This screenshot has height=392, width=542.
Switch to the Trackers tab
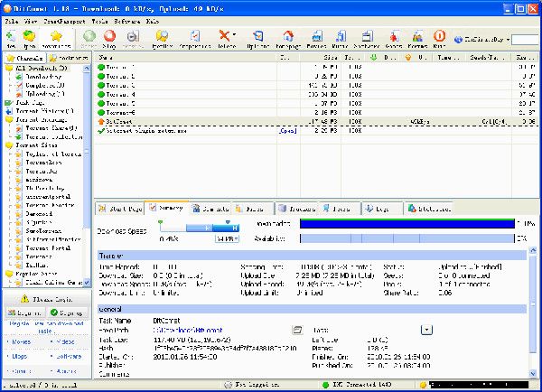pyautogui.click(x=297, y=209)
